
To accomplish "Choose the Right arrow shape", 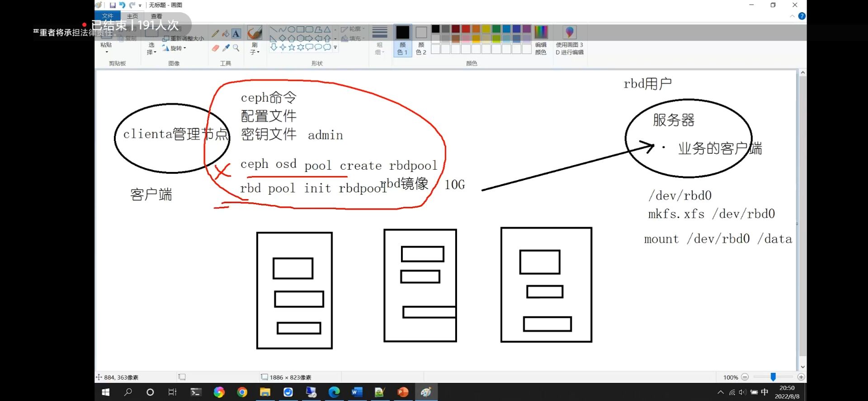I will click(309, 38).
